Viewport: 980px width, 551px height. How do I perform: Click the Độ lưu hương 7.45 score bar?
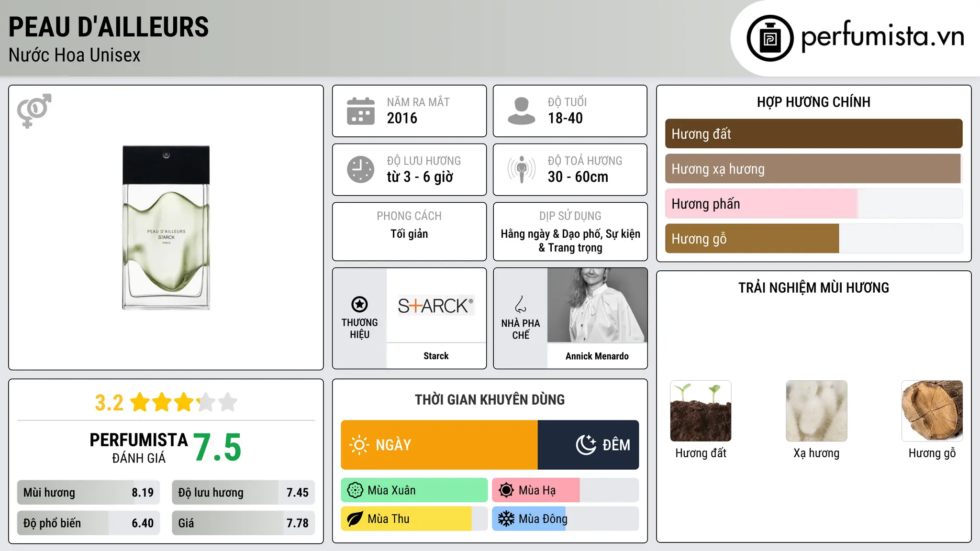243,493
